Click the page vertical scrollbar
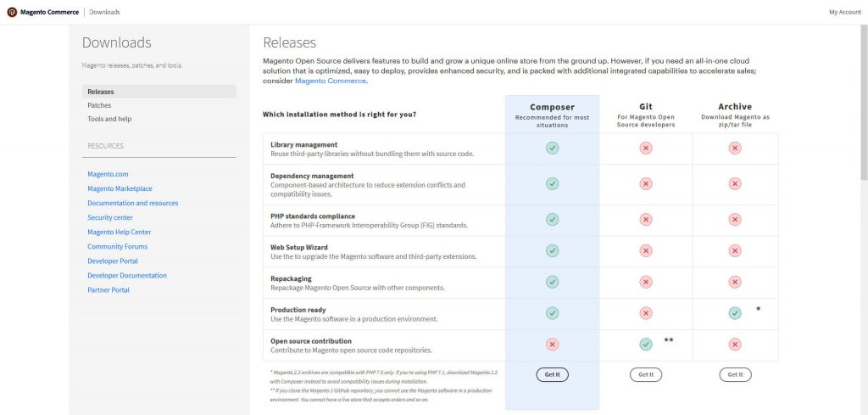 (863, 93)
